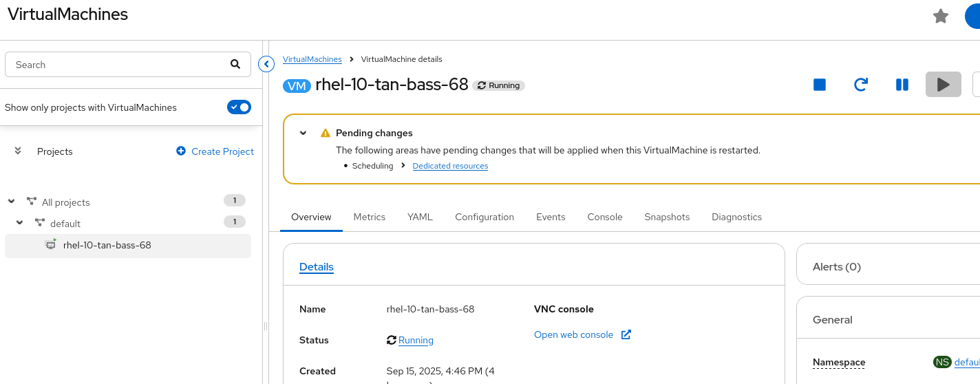This screenshot has height=384, width=980.
Task: Collapse all Projects with double chevron
Action: point(18,151)
